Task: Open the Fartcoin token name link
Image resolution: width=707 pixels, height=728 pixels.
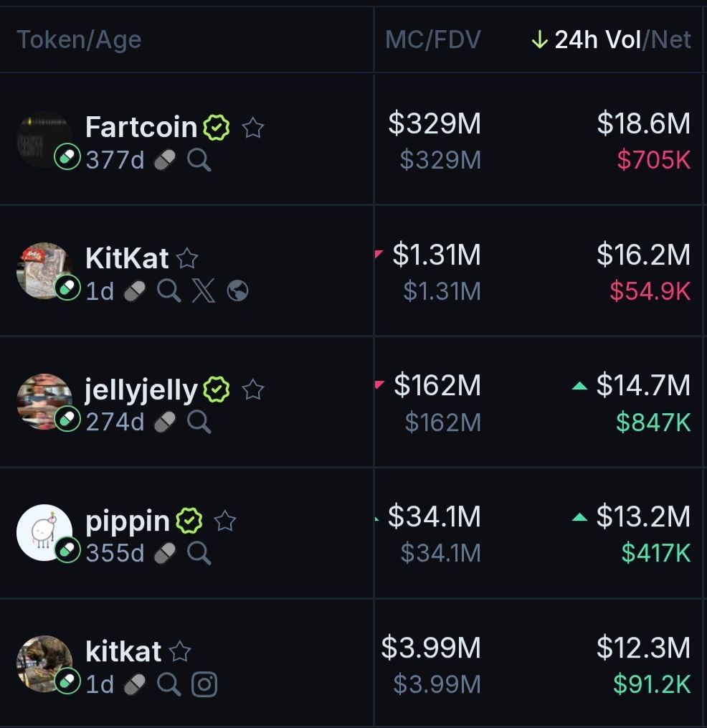Action: (x=141, y=128)
